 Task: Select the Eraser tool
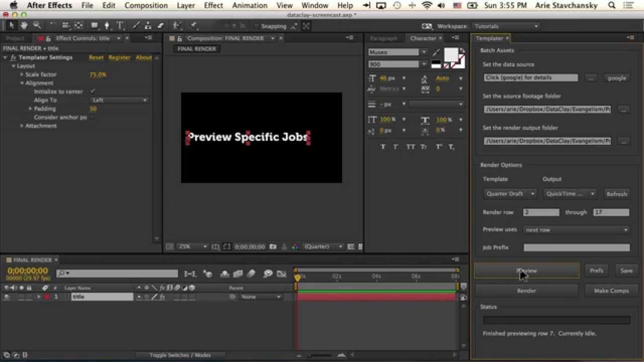click(160, 26)
